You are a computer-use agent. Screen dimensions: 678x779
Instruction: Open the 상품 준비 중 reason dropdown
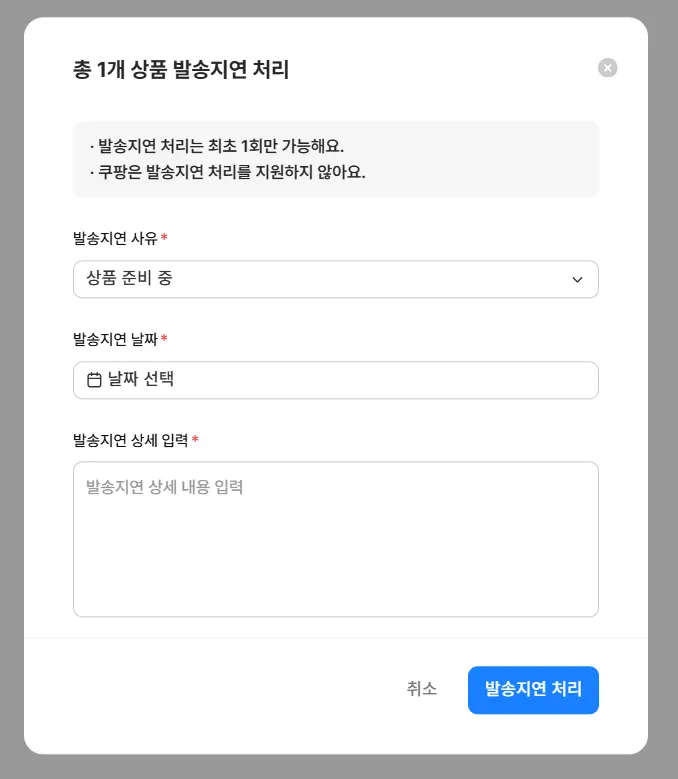pos(335,279)
